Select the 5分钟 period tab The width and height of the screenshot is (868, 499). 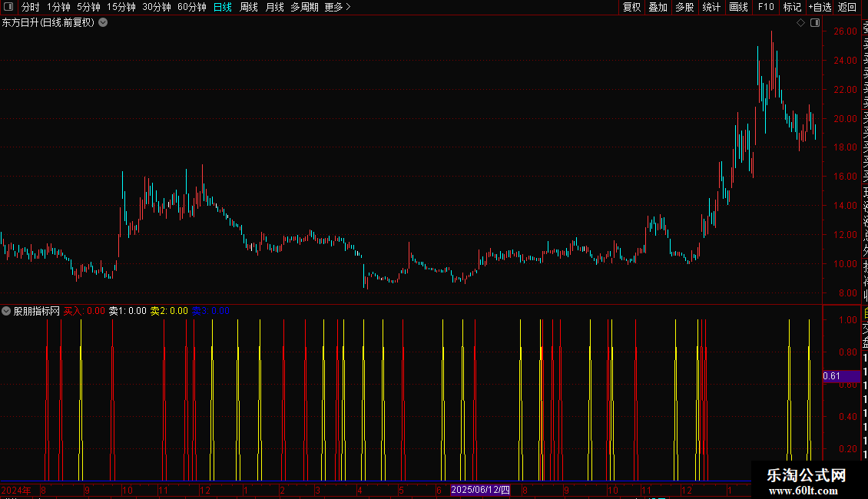point(88,7)
